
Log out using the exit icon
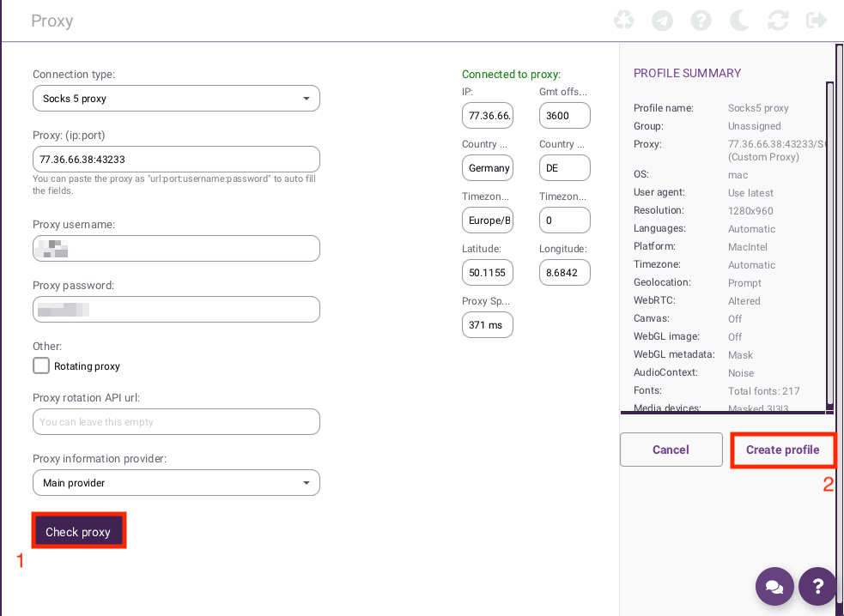pyautogui.click(x=817, y=20)
